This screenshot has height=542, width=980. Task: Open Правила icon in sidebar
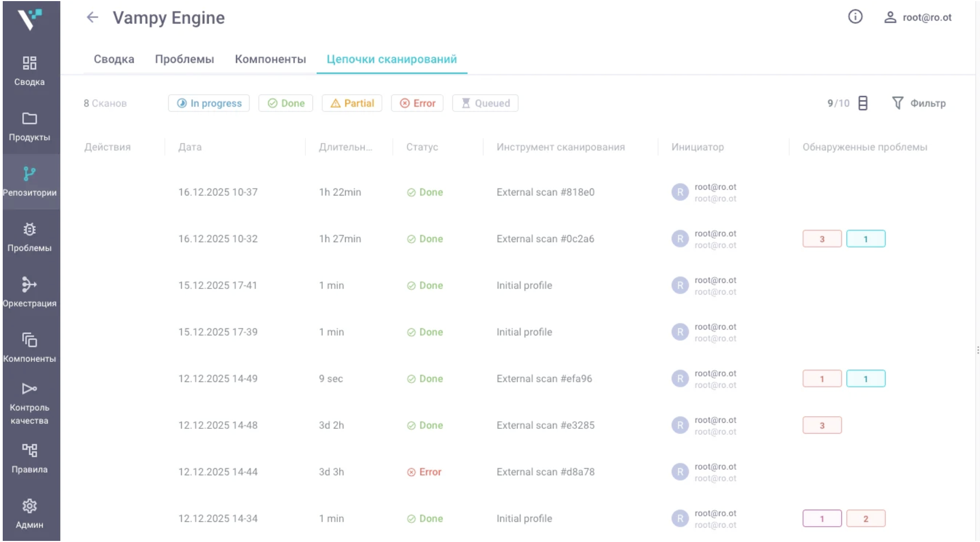[29, 450]
